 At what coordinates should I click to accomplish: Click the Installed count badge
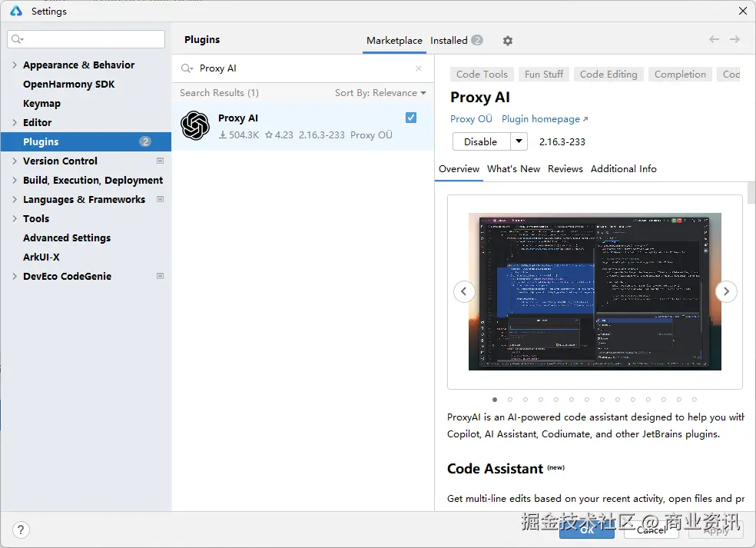pos(477,40)
